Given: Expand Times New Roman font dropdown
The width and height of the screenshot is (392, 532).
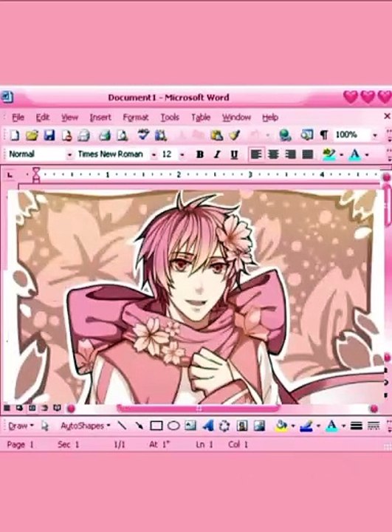Looking at the screenshot, I should [x=154, y=155].
